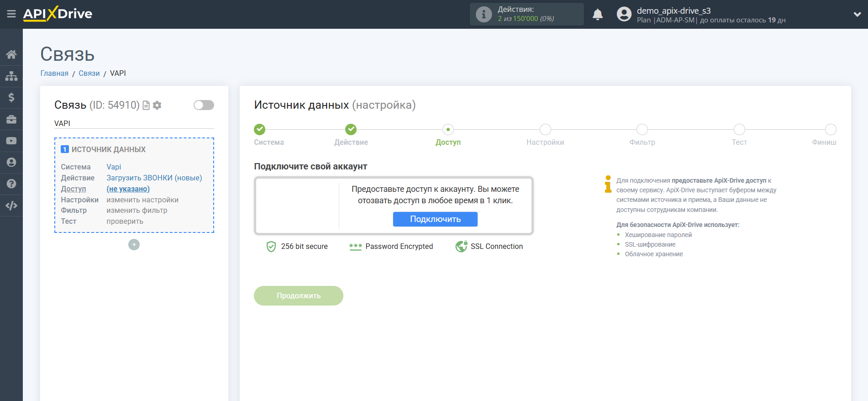Expand the account dropdown chevron
The height and width of the screenshot is (401, 868).
[x=857, y=14]
